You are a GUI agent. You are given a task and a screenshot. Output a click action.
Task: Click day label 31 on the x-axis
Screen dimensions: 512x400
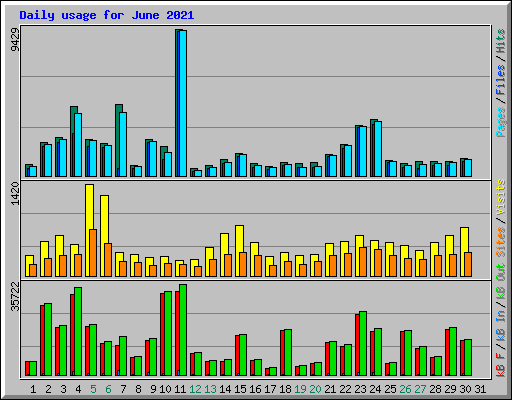coord(480,389)
